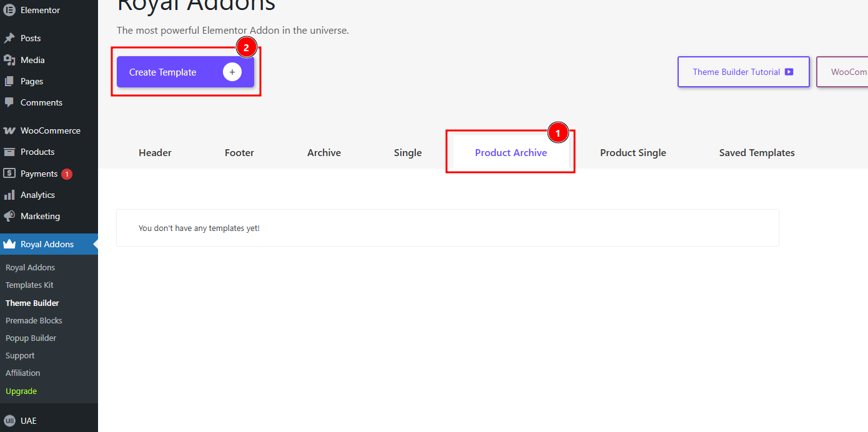
Task: Go to Popup Builder submenu link
Action: [31, 338]
